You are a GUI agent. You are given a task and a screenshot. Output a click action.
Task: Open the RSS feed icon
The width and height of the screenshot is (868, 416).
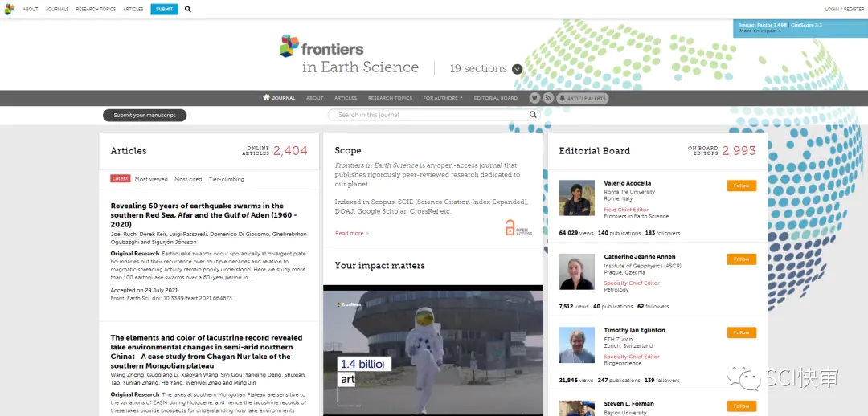point(548,98)
